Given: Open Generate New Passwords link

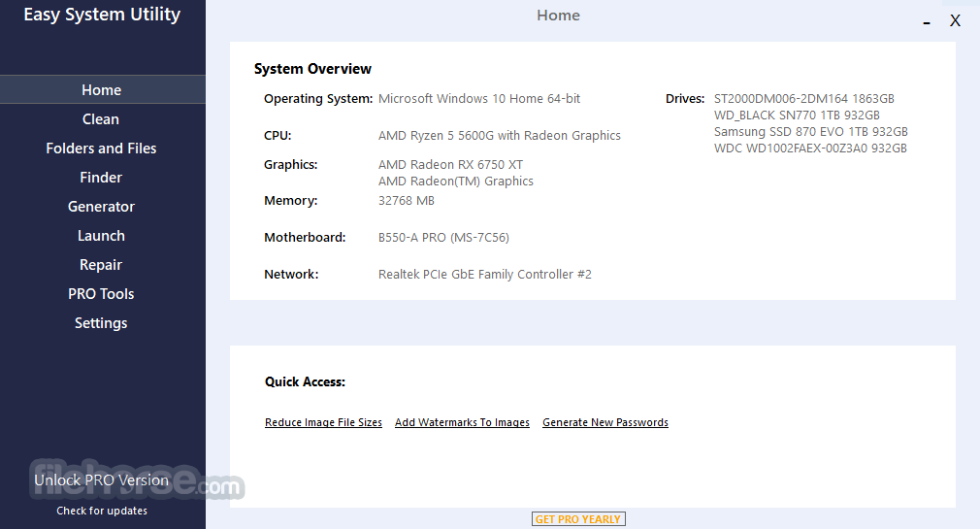Looking at the screenshot, I should click(x=605, y=422).
